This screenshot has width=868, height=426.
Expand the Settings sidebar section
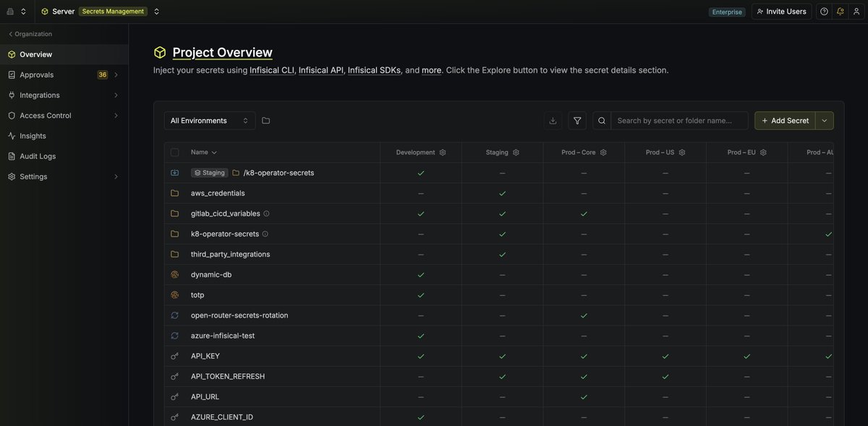pos(116,176)
